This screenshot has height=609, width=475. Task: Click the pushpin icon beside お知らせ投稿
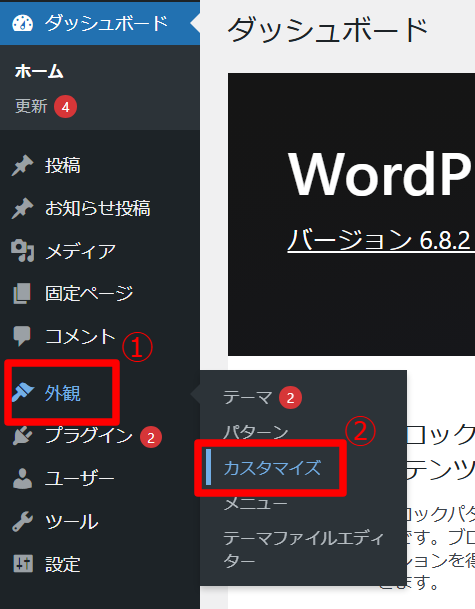pos(23,208)
